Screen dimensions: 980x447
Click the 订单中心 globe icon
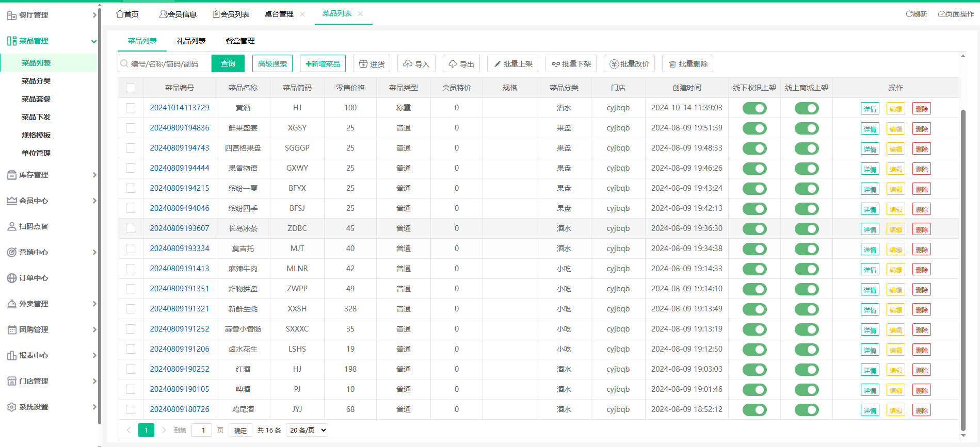tap(11, 278)
